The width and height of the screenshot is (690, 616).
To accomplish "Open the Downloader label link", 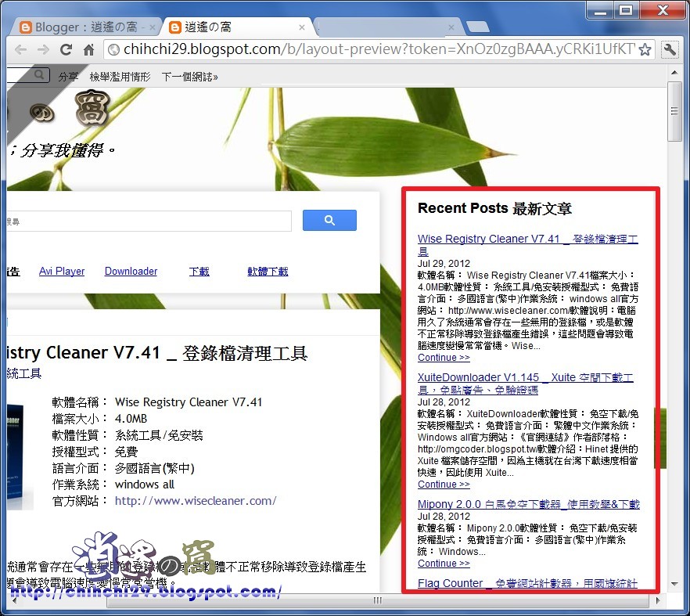I will click(x=131, y=272).
